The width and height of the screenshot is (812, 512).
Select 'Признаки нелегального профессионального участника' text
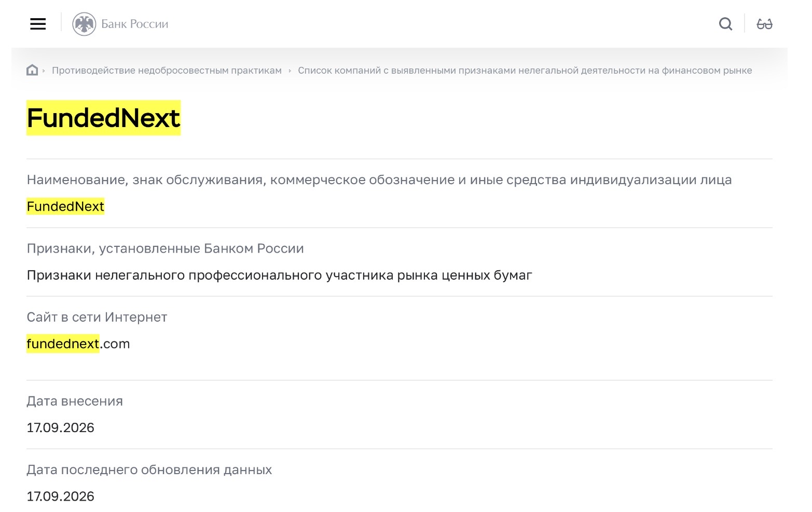point(279,275)
